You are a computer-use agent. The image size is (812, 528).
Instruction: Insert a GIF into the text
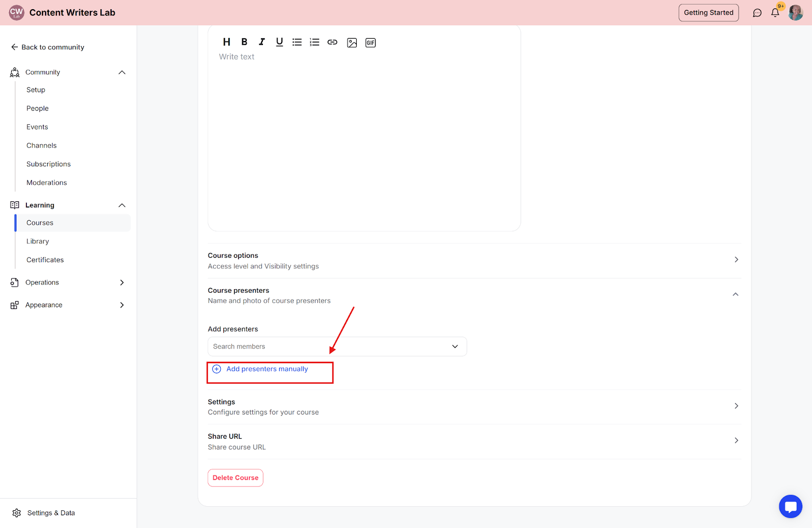371,43
